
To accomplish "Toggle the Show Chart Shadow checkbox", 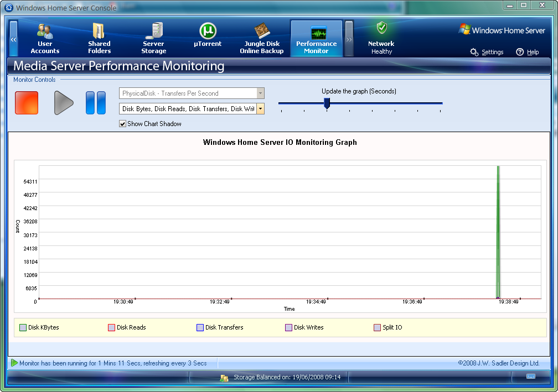I will tap(122, 124).
